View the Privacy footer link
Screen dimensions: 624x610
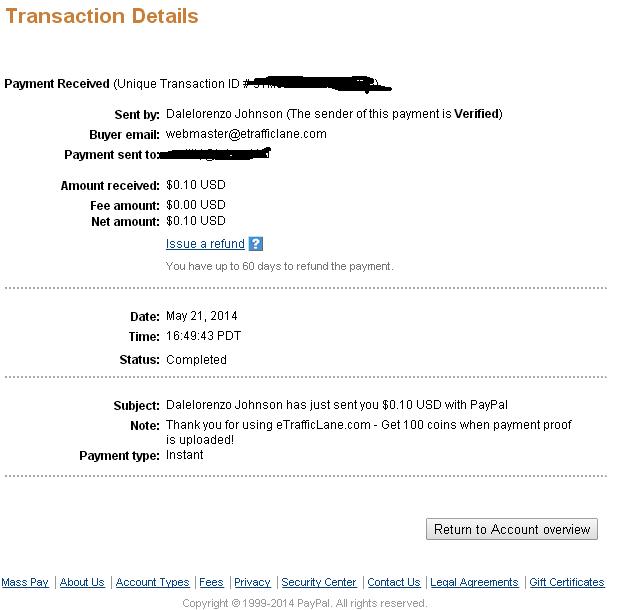pos(252,582)
